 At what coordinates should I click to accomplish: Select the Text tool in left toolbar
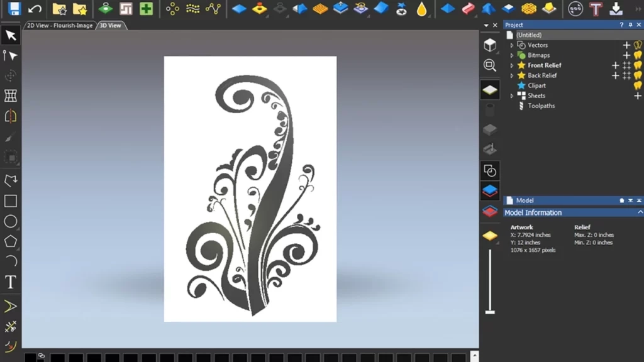(11, 282)
